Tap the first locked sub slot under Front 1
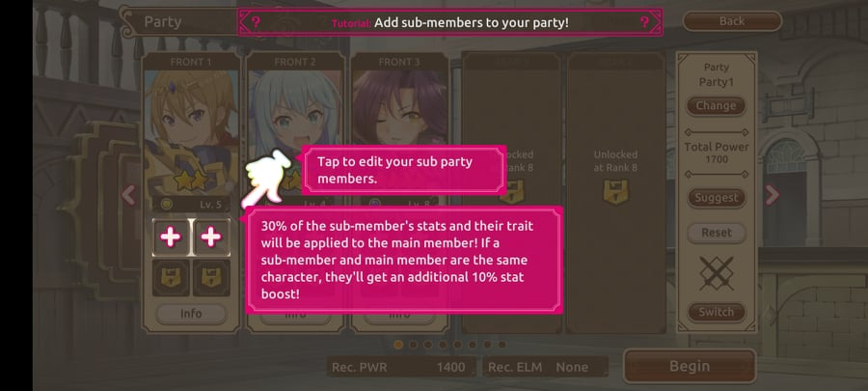The height and width of the screenshot is (391, 868). (171, 278)
